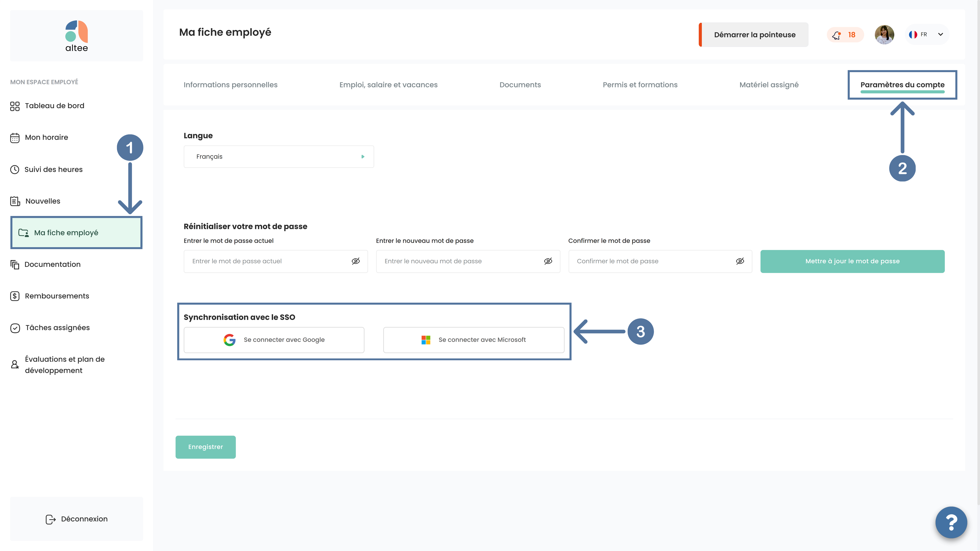Show current password with eye toggle
Viewport: 980px width, 551px height.
[x=356, y=261]
